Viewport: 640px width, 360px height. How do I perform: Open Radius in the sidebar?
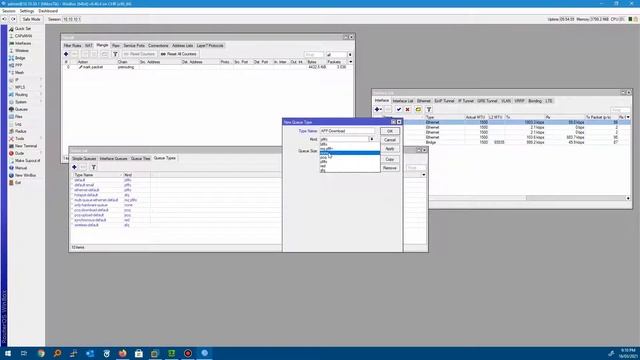coord(20,131)
